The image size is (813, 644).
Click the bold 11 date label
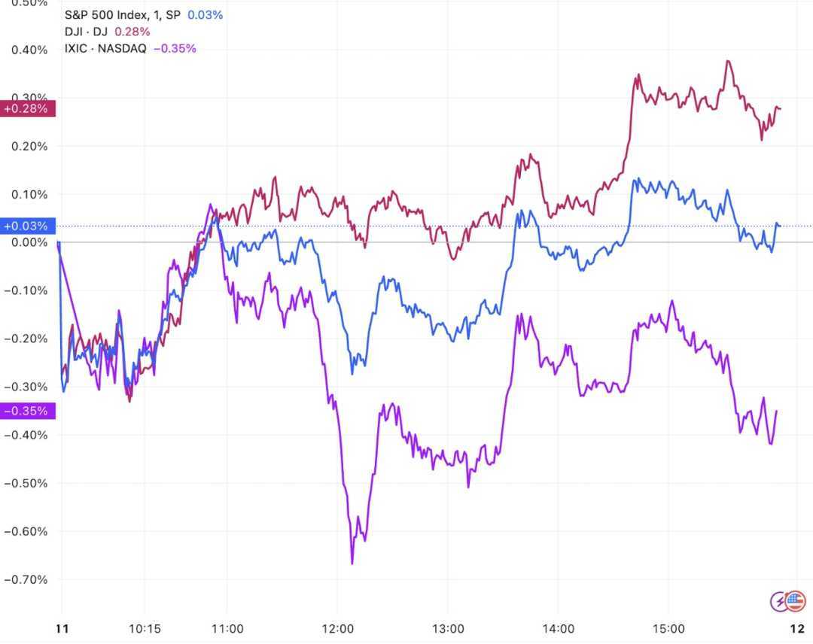[x=61, y=628]
